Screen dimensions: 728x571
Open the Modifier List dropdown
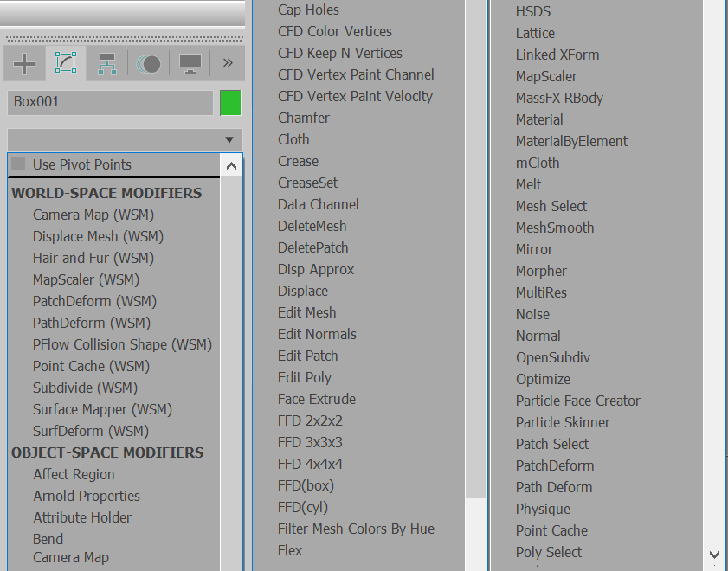point(125,139)
